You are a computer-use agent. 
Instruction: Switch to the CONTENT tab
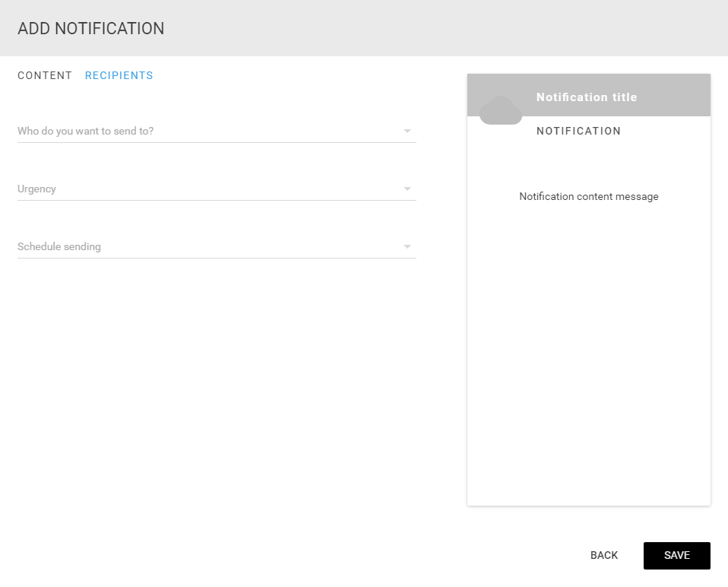45,76
